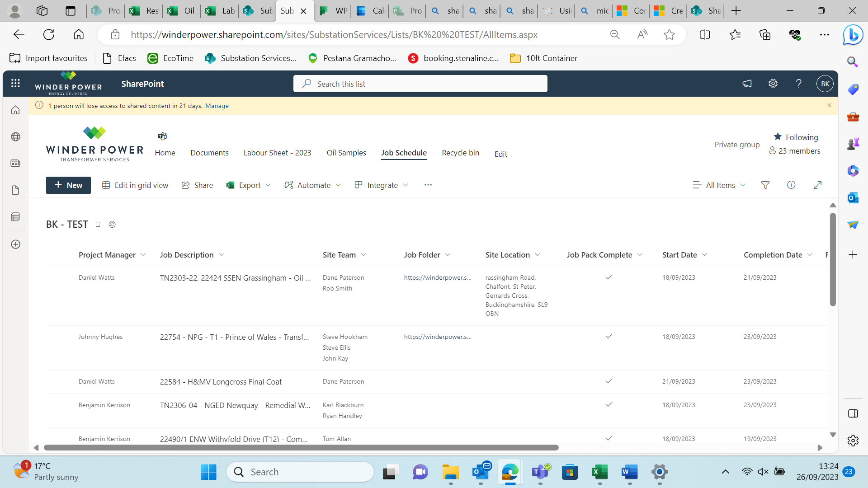Open the SharePoint app launcher waffle

tap(15, 83)
